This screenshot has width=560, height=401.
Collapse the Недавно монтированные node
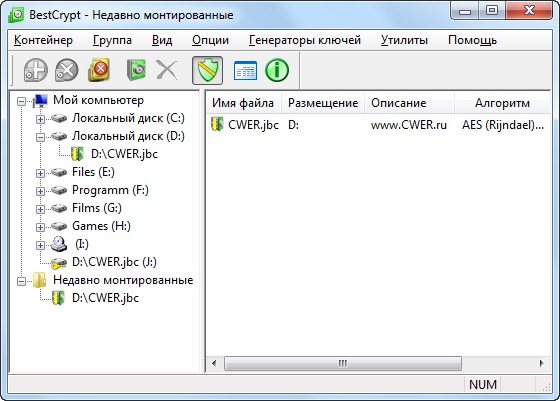click(x=21, y=281)
